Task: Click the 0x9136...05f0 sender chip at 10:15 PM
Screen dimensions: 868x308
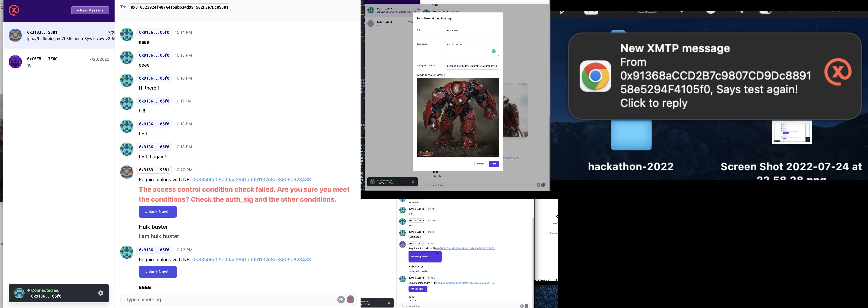Action: point(154,55)
